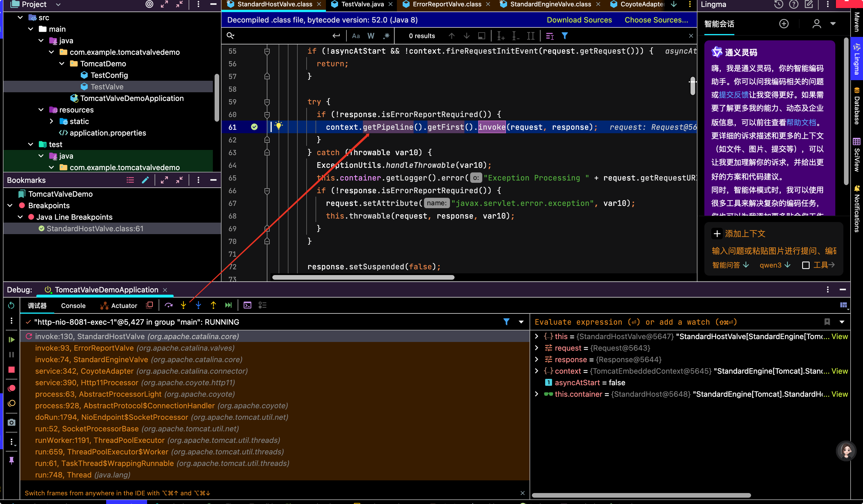Click the View Breakpoints red circle icon
Screen dimensions: 863x504
pos(12,388)
